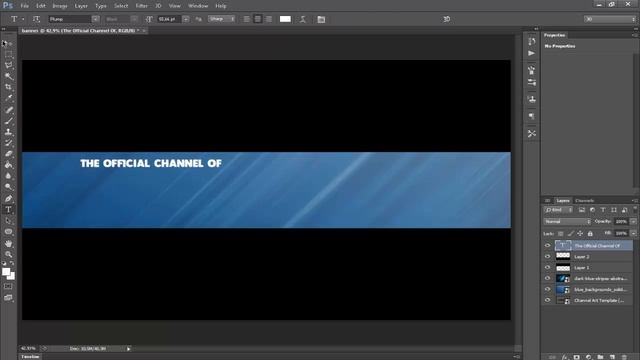Open the font family dropdown
This screenshot has width=640, height=360.
[95, 19]
